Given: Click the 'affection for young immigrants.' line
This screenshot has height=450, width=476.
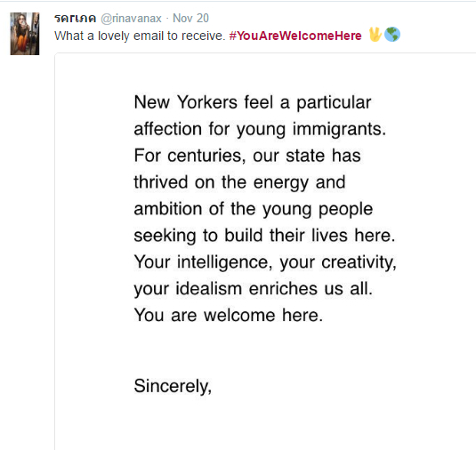Looking at the screenshot, I should (x=260, y=129).
